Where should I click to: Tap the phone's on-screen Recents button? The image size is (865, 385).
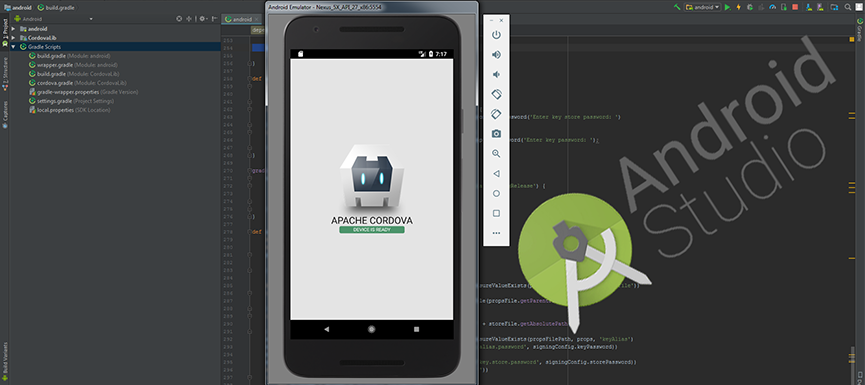click(417, 329)
